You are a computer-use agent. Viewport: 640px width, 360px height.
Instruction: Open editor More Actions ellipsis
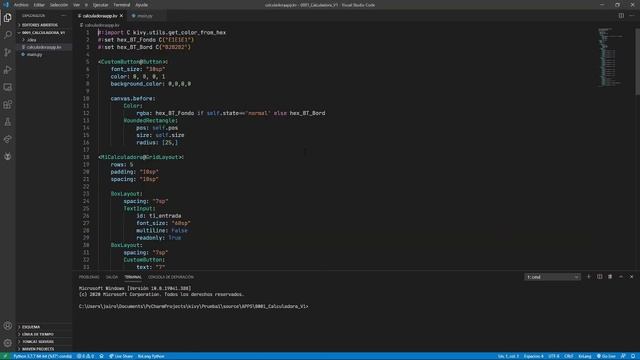[x=632, y=16]
